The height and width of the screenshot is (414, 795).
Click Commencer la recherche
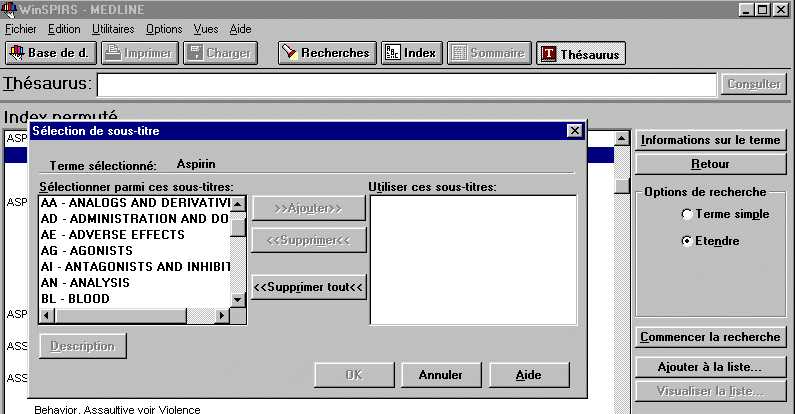click(x=710, y=337)
